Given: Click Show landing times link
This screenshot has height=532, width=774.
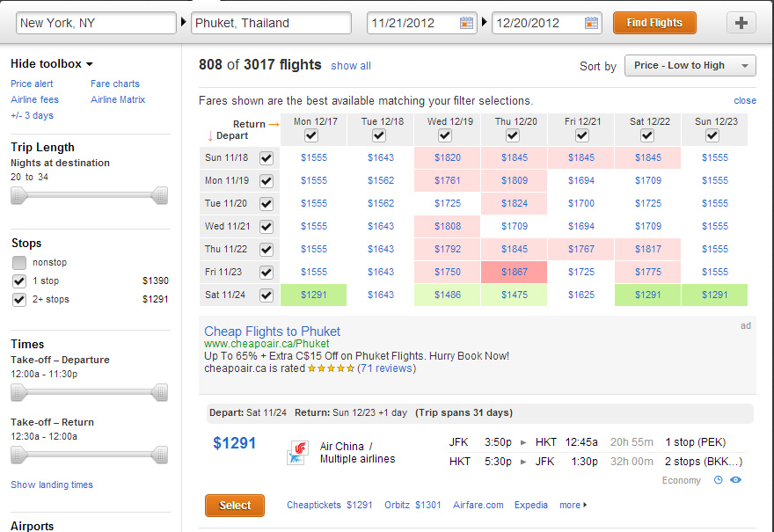Looking at the screenshot, I should pos(52,485).
